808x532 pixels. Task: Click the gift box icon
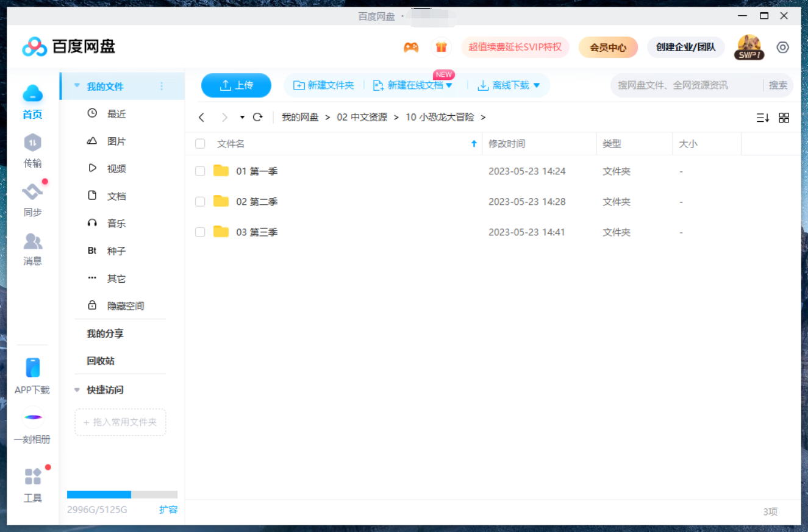(441, 48)
